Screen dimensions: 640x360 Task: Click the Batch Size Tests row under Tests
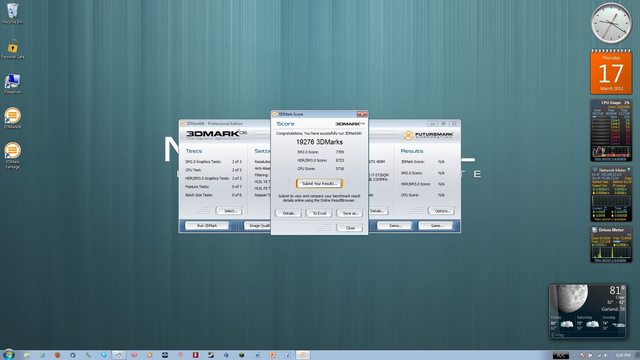pyautogui.click(x=213, y=195)
